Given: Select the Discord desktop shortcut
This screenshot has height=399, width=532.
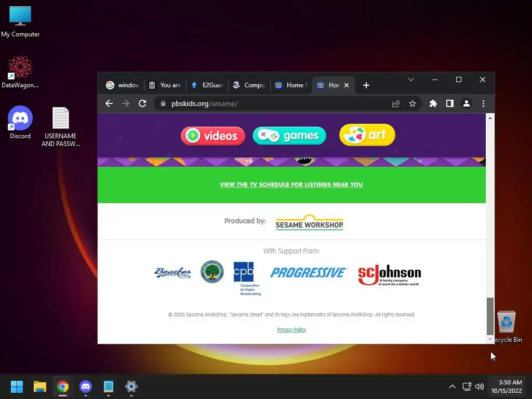Looking at the screenshot, I should (20, 123).
